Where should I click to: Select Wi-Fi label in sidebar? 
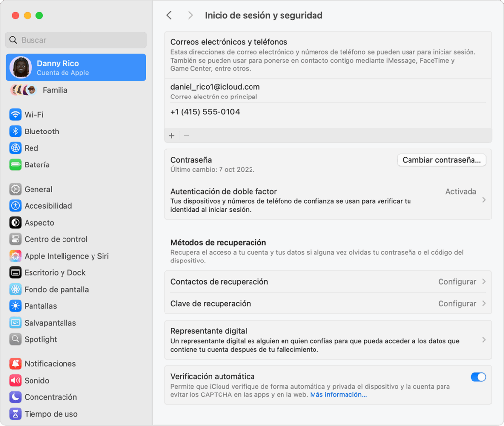click(34, 115)
